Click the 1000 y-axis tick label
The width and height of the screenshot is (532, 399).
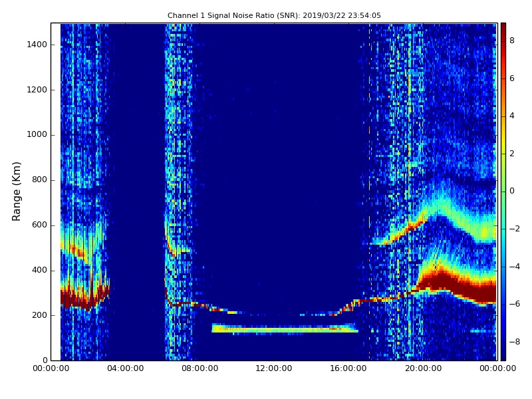click(x=37, y=135)
